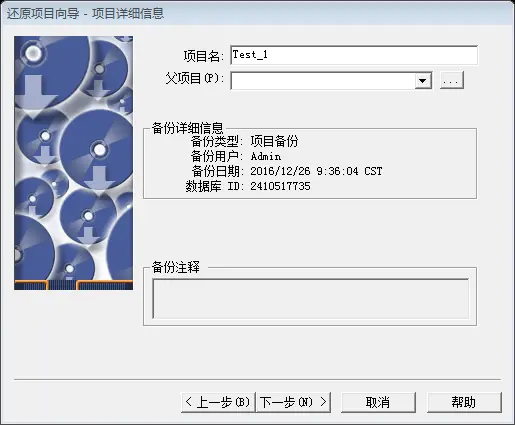This screenshot has height=425, width=515.
Task: Click the backup type value 项目备份
Action: (x=274, y=141)
